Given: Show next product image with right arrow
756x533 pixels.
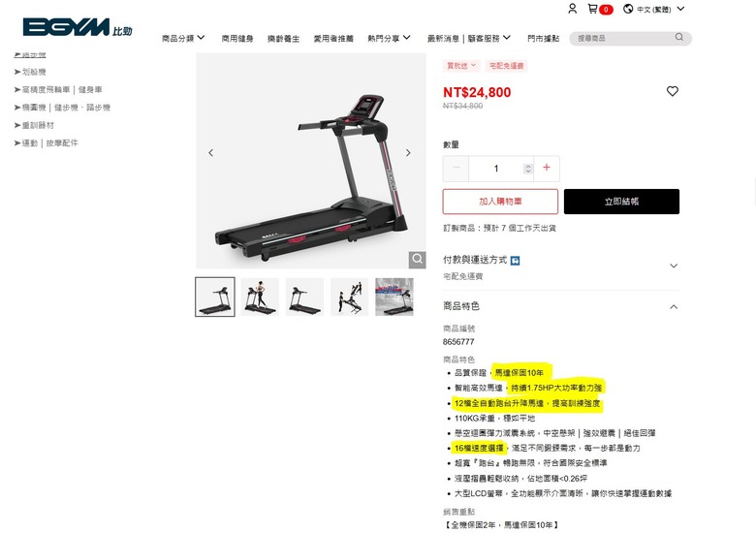Looking at the screenshot, I should [408, 153].
